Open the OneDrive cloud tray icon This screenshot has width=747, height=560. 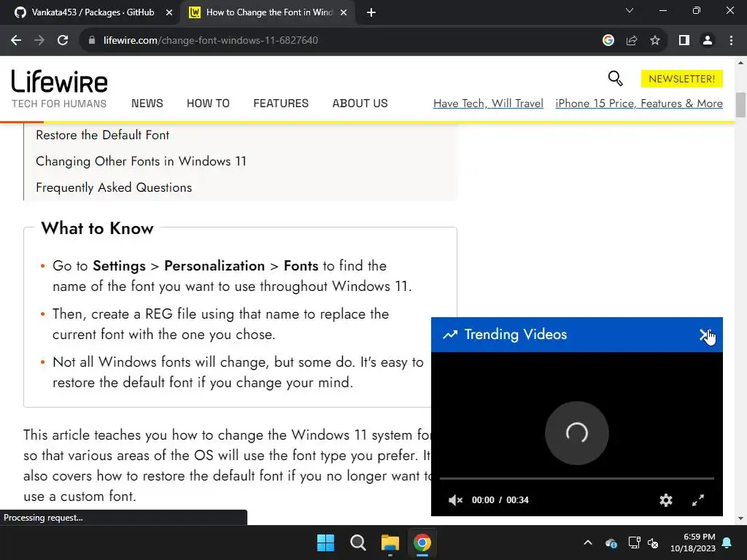pos(611,542)
